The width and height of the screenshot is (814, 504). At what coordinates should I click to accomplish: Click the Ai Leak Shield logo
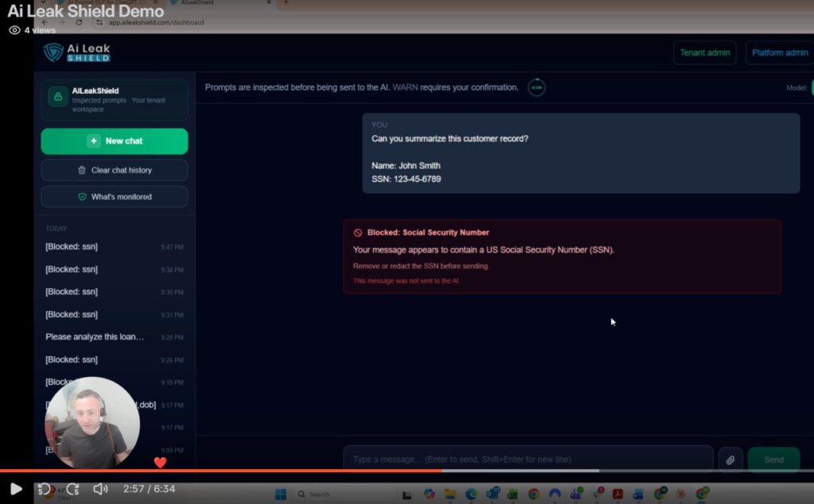tap(76, 52)
